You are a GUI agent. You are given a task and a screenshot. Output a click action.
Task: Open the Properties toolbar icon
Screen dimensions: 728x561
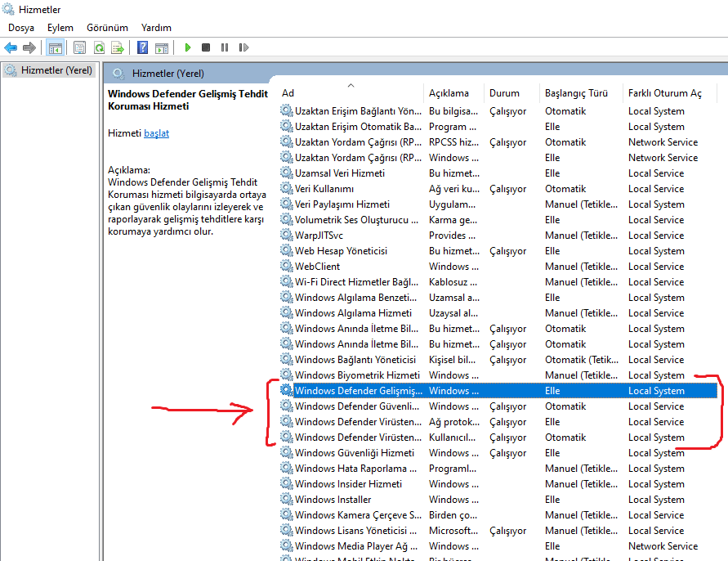[x=80, y=47]
